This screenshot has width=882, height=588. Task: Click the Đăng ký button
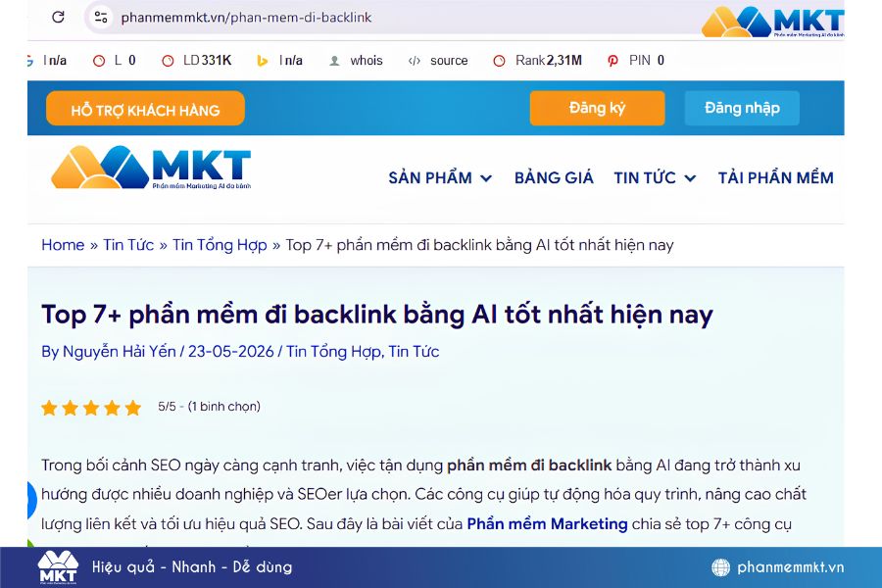597,108
